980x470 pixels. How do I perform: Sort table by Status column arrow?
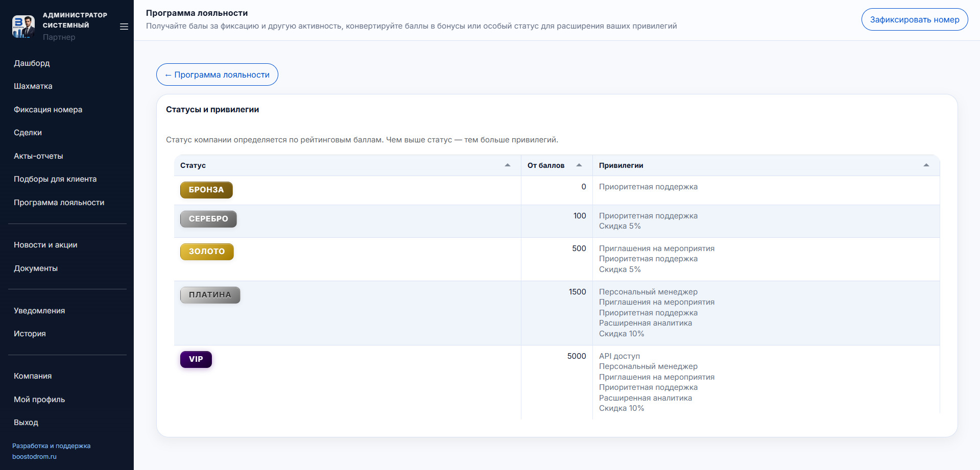507,165
